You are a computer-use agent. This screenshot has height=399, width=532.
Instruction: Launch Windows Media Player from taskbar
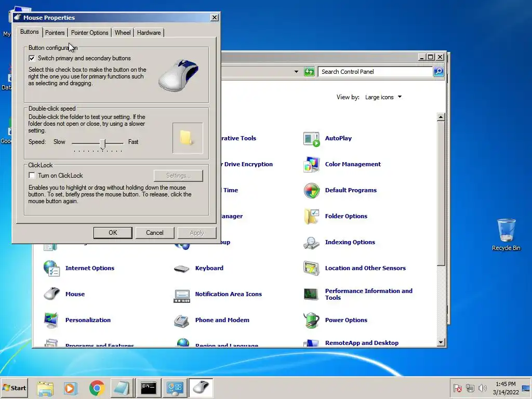(71, 388)
